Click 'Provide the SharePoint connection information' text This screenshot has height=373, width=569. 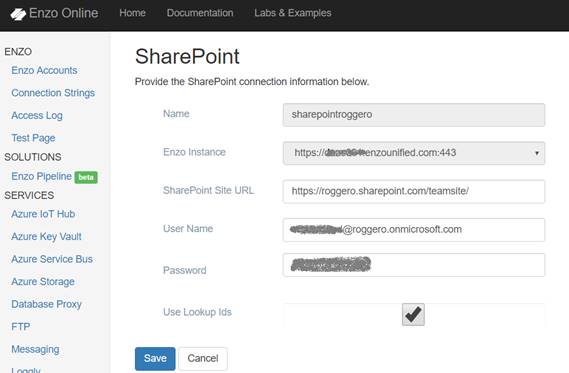(x=252, y=82)
